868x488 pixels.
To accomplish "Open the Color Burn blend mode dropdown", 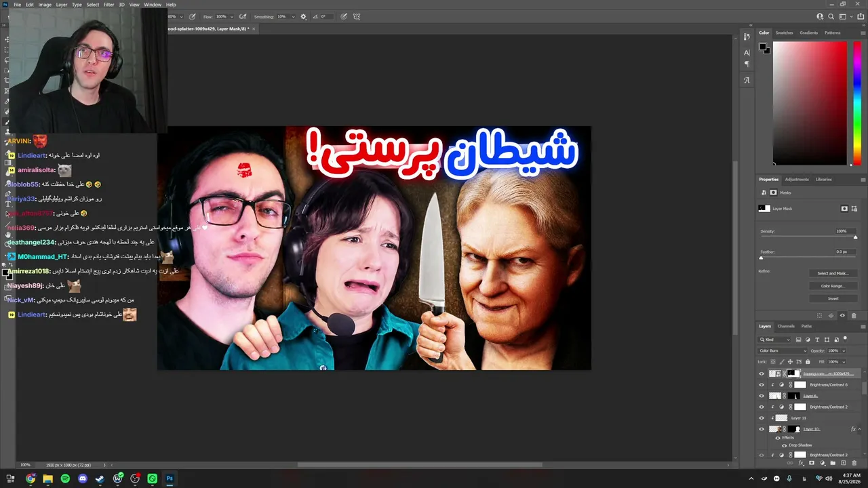I will pyautogui.click(x=783, y=351).
